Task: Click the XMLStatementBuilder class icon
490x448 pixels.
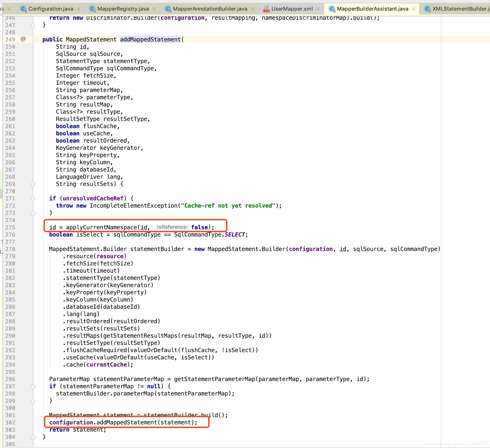Action: coord(427,9)
